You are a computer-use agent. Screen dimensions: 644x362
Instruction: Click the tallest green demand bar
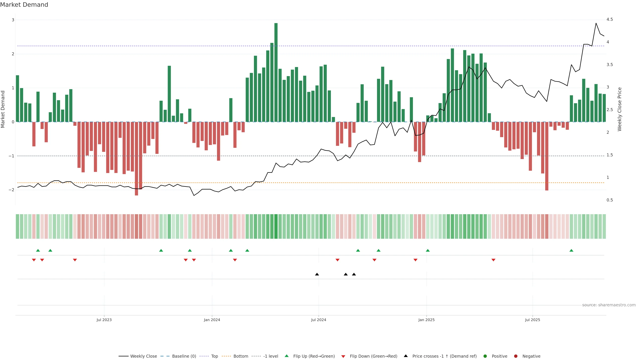tap(276, 72)
